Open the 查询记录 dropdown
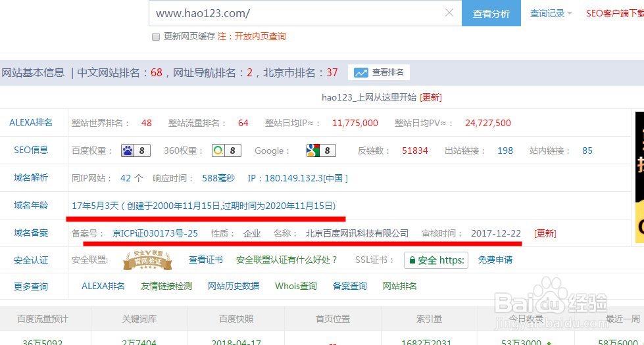Viewport: 644px width, 345px height. (551, 13)
